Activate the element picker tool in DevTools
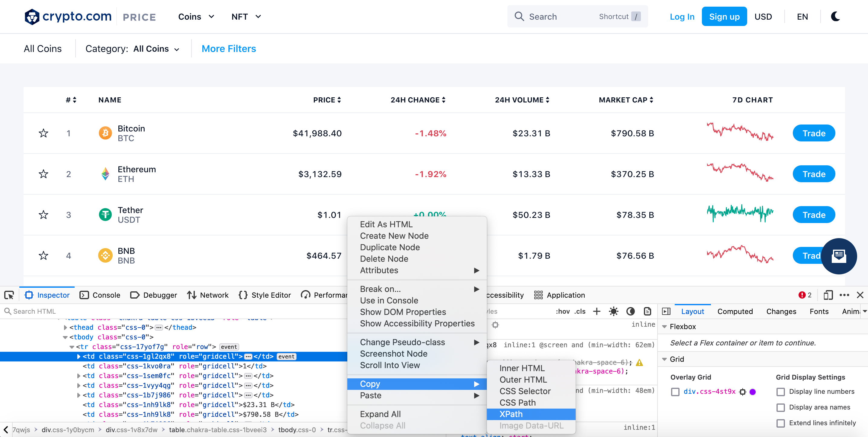868x437 pixels. [9, 295]
